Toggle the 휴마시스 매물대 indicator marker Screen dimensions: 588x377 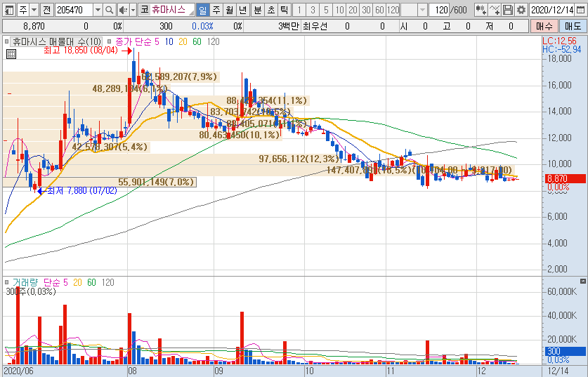click(x=6, y=41)
